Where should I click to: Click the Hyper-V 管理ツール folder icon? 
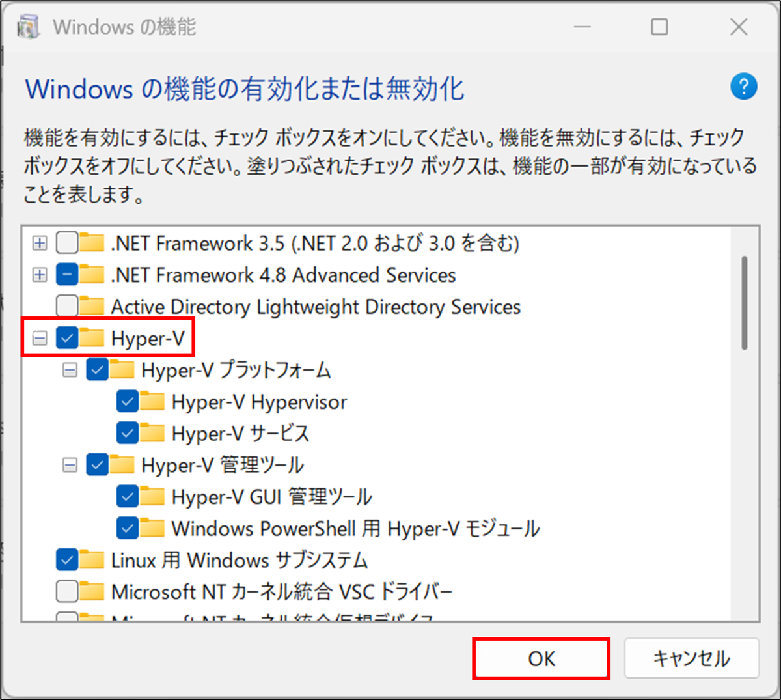(x=122, y=465)
